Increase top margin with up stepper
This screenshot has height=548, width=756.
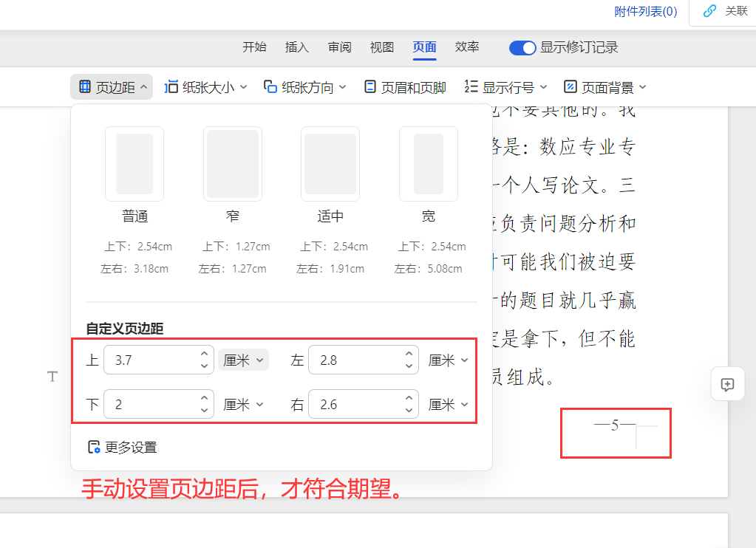(205, 354)
